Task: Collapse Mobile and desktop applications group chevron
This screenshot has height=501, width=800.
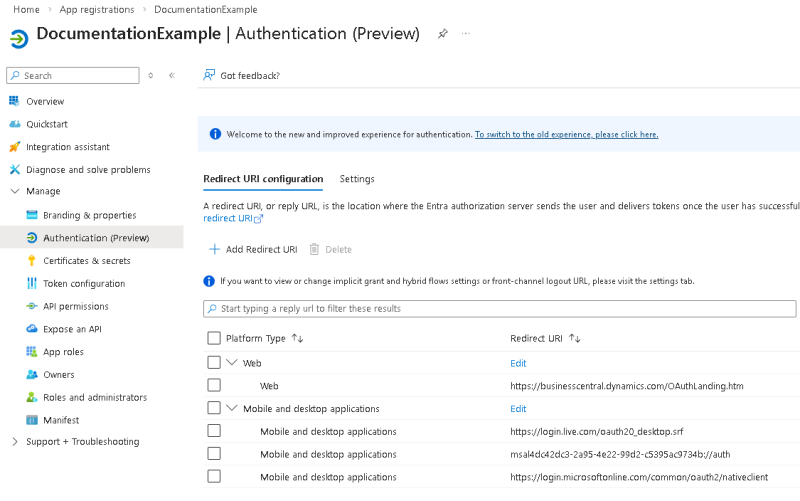Action: pyautogui.click(x=232, y=408)
